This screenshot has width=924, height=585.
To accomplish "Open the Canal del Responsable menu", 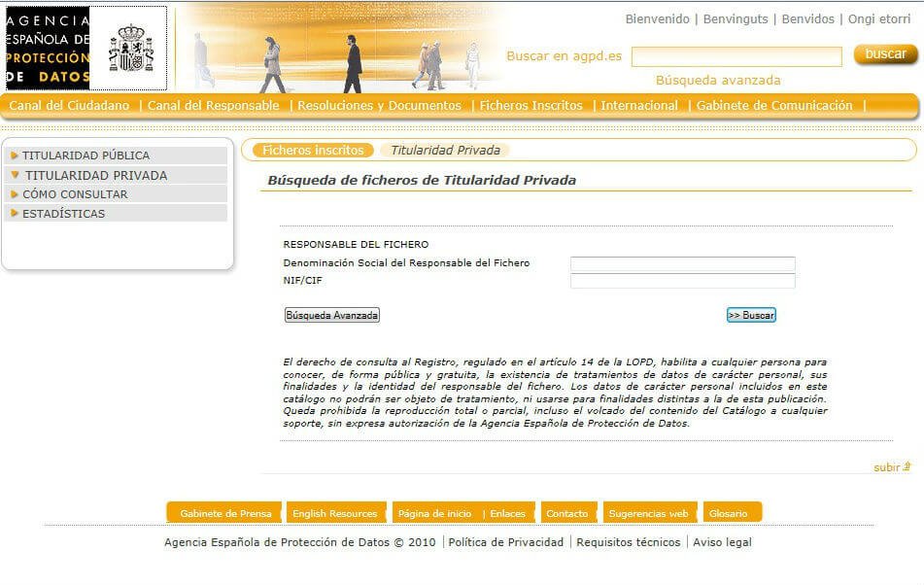I will [214, 106].
